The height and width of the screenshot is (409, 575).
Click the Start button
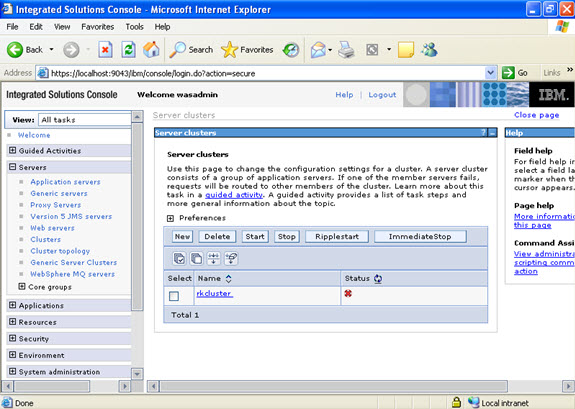[255, 237]
